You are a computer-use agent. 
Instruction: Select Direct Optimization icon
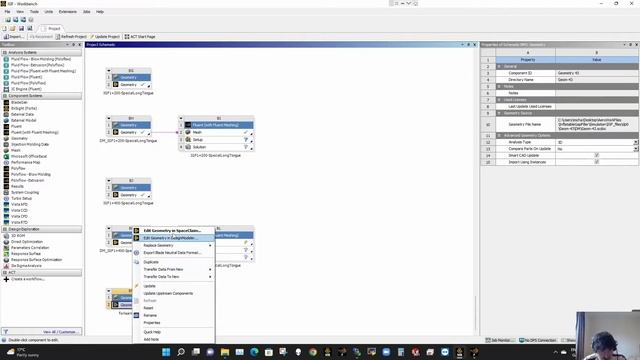pyautogui.click(x=6, y=242)
